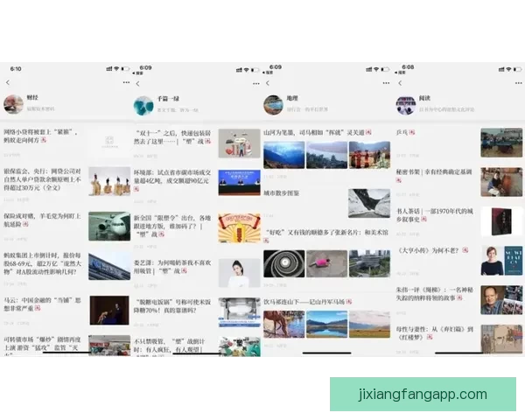The height and width of the screenshot is (420, 525).
Task: Open the 银保监会、央行 网贷公司 article
Action: [43, 179]
